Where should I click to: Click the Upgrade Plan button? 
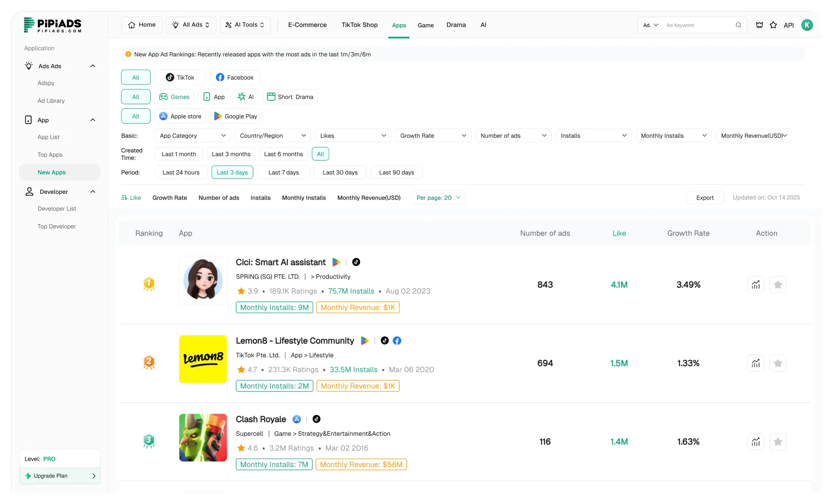[x=60, y=476]
